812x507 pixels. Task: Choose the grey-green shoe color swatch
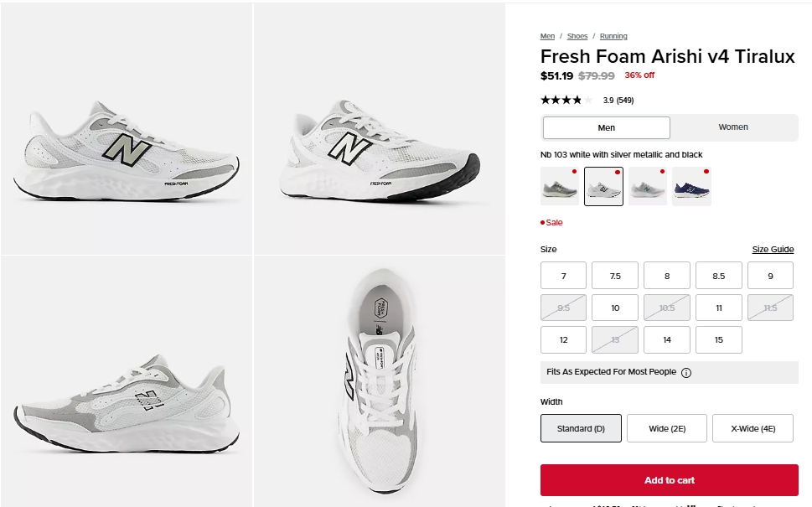[559, 186]
